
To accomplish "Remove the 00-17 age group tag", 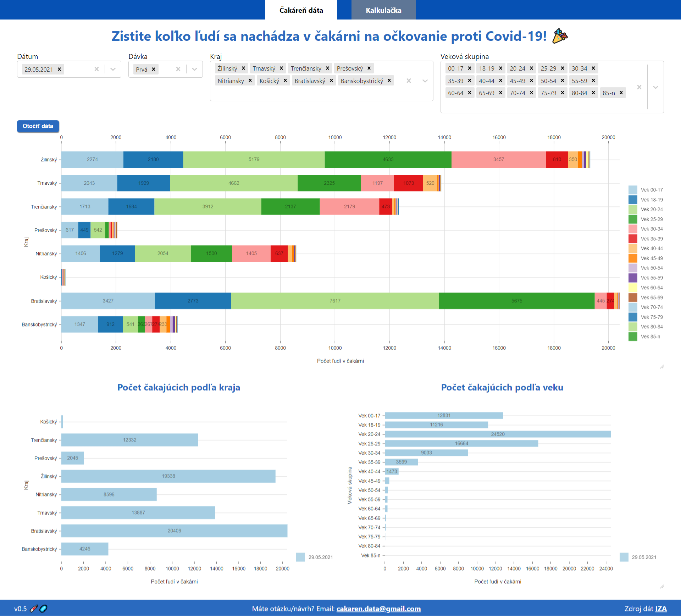I will click(x=470, y=68).
